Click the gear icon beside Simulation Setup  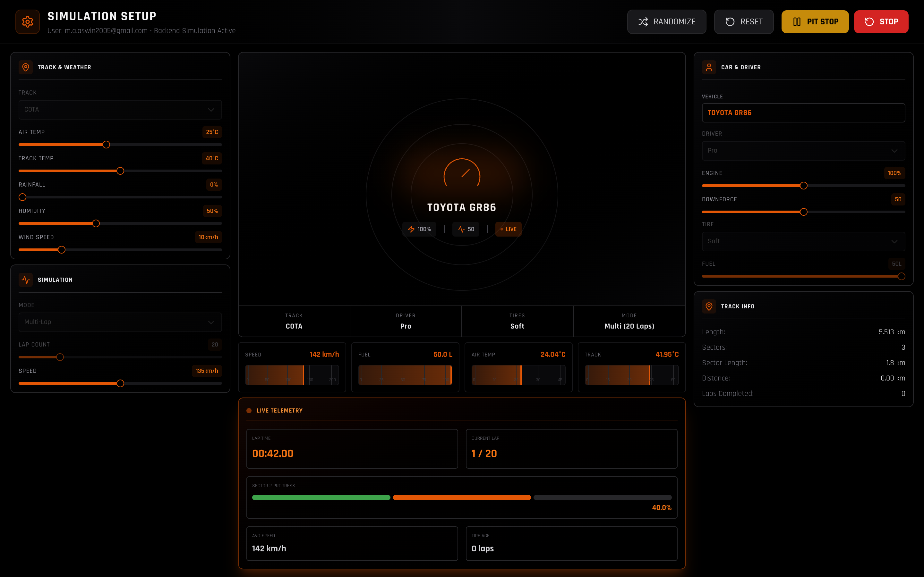tap(28, 22)
